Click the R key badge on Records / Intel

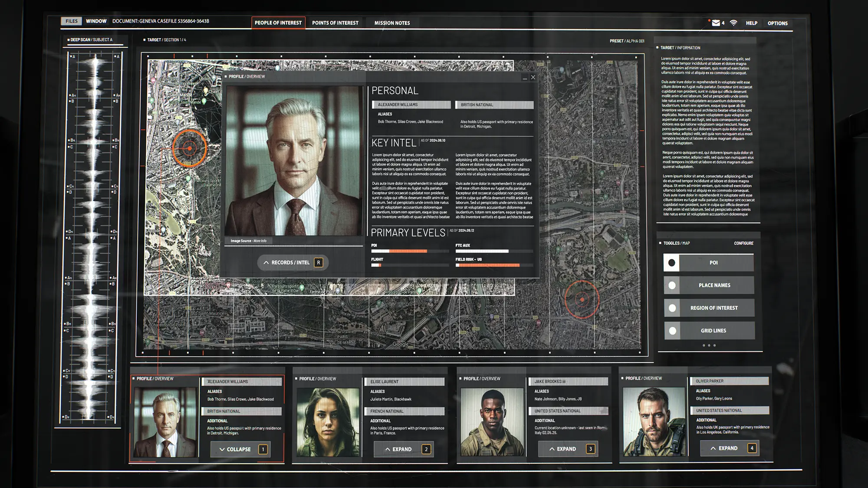click(319, 262)
